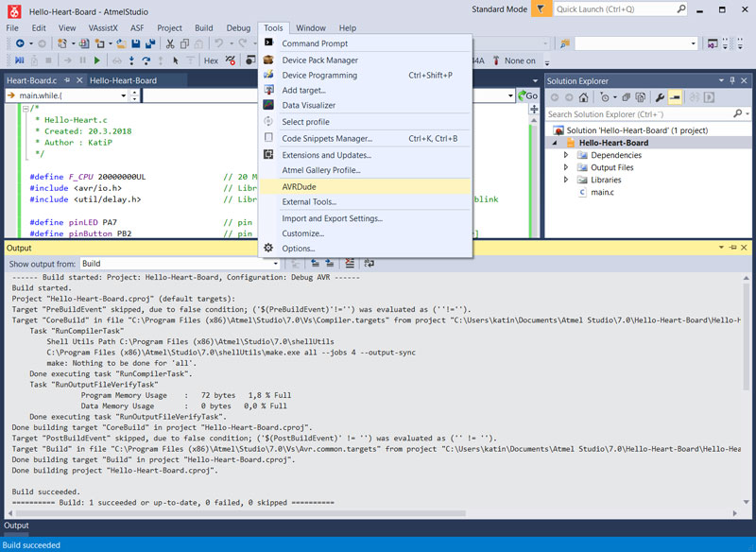Toggle auto-hide pin on Solution Explorer panel
This screenshot has width=756, height=552.
point(732,80)
